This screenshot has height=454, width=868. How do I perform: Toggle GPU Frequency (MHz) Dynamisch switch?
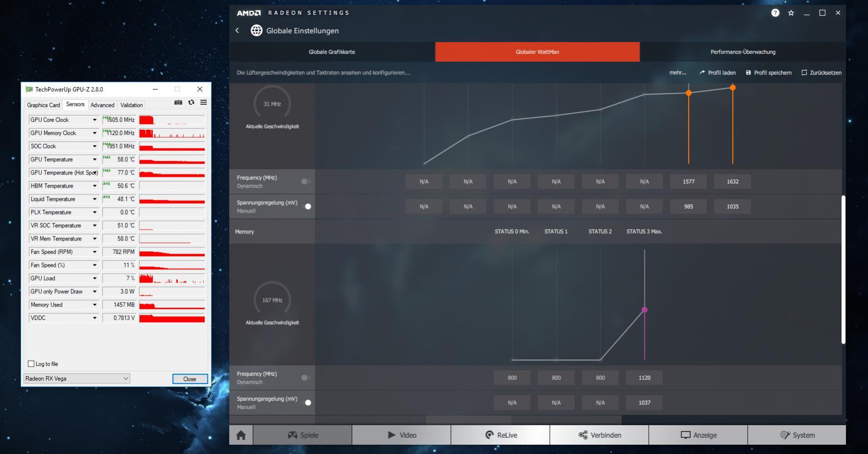[306, 181]
